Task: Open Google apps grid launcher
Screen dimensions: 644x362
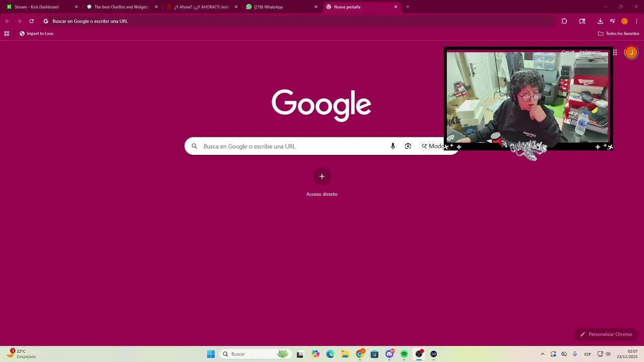Action: [x=615, y=52]
